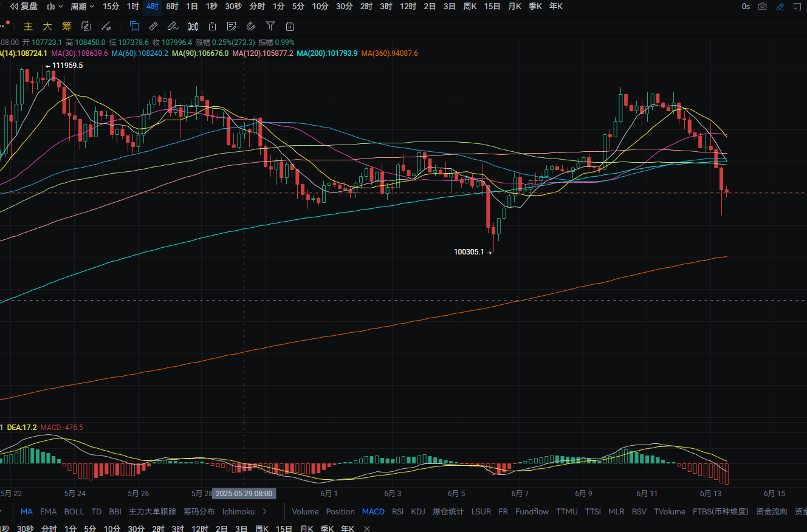Select the 周K weekly timeframe at top
This screenshot has width=807, height=532.
pos(470,7)
